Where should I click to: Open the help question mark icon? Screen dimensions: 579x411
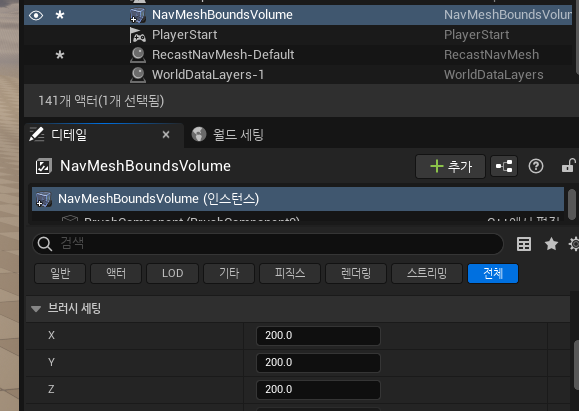click(536, 167)
